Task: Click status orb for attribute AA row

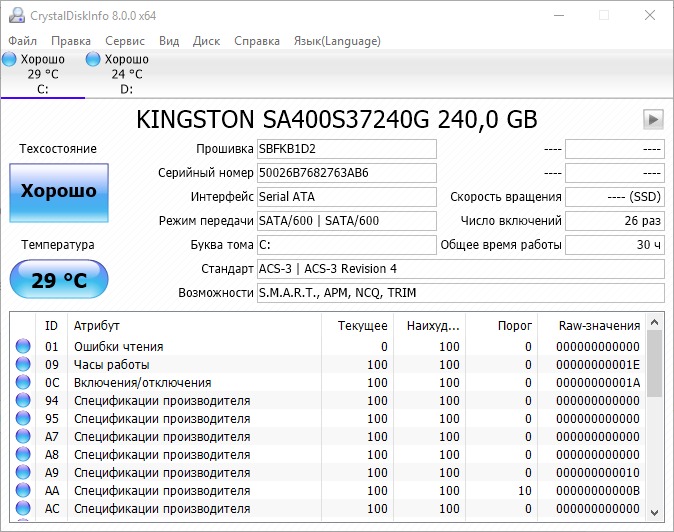Action: 23,491
